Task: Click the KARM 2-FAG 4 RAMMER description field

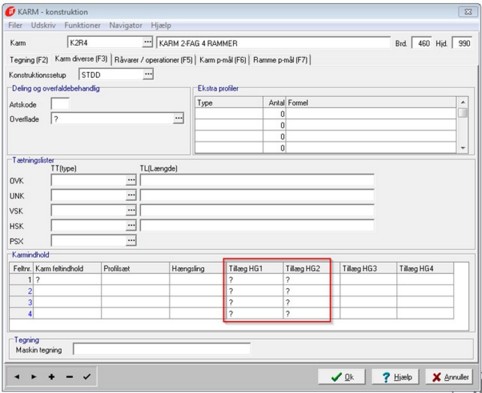Action: point(273,43)
